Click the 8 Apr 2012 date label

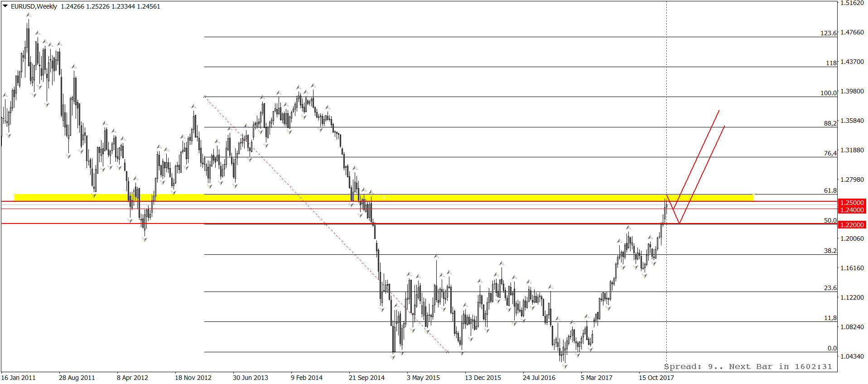point(132,378)
